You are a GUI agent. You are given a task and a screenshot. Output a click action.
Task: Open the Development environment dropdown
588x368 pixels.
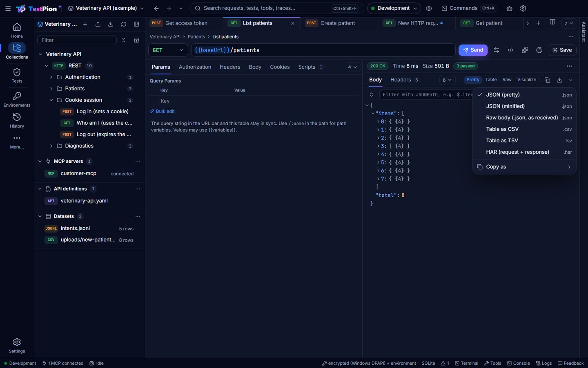pyautogui.click(x=394, y=8)
